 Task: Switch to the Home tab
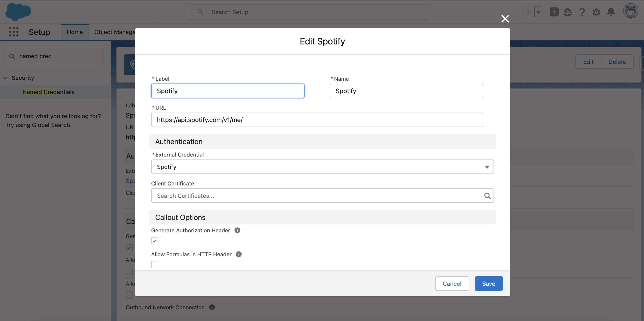[x=75, y=32]
